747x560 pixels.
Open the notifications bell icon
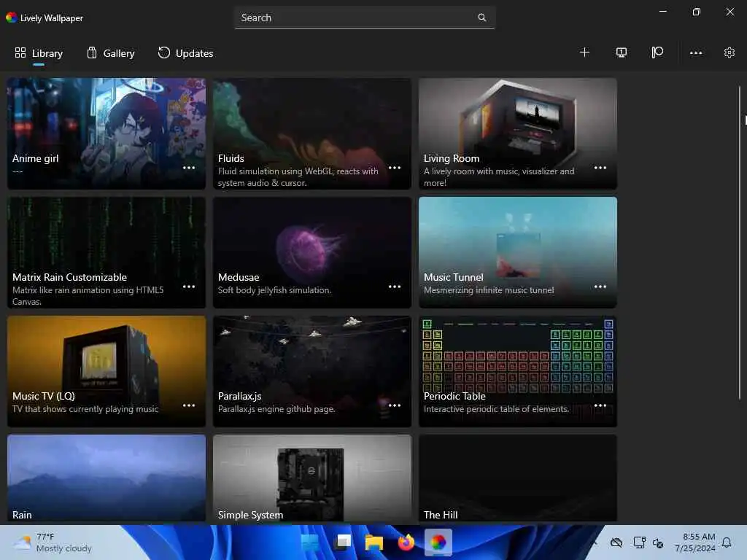point(727,542)
